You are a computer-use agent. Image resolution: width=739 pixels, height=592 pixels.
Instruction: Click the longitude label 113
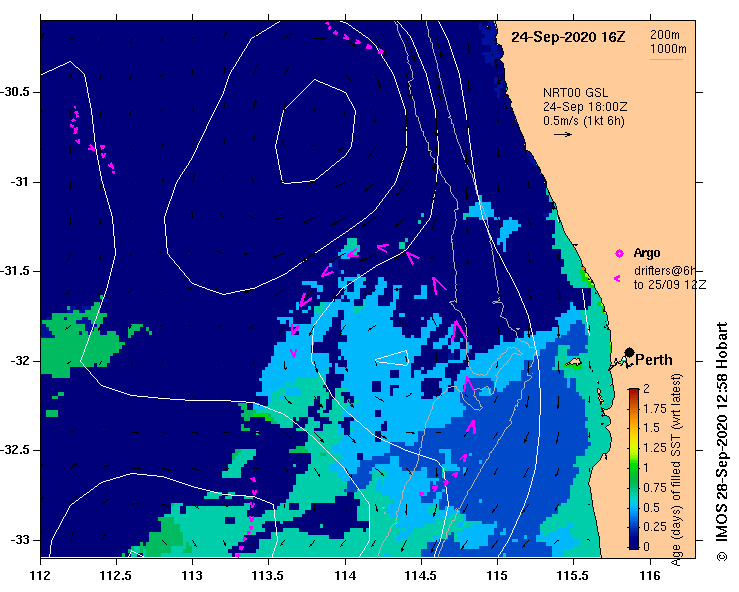coord(193,576)
